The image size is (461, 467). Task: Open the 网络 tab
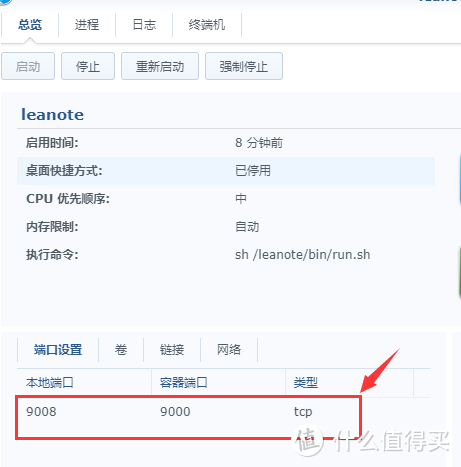coord(229,350)
